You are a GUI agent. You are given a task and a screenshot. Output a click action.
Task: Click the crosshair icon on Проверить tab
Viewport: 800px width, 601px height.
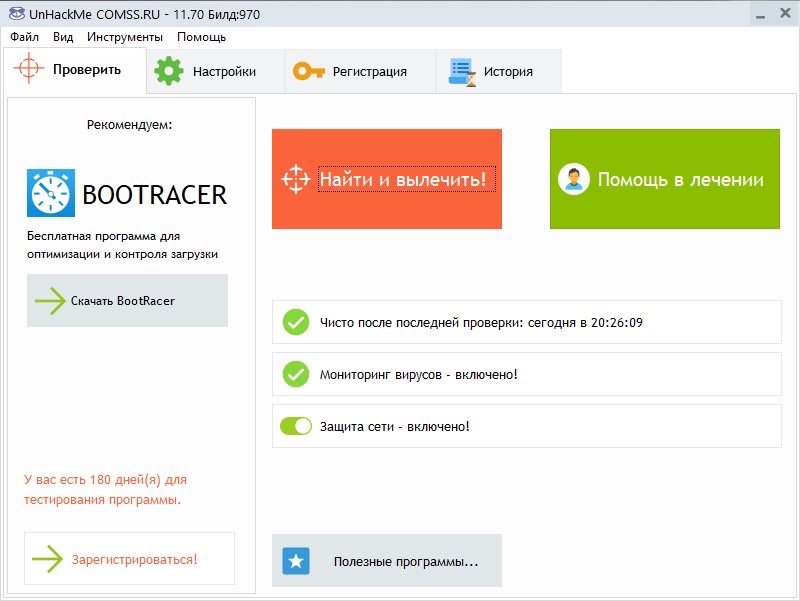pyautogui.click(x=29, y=67)
